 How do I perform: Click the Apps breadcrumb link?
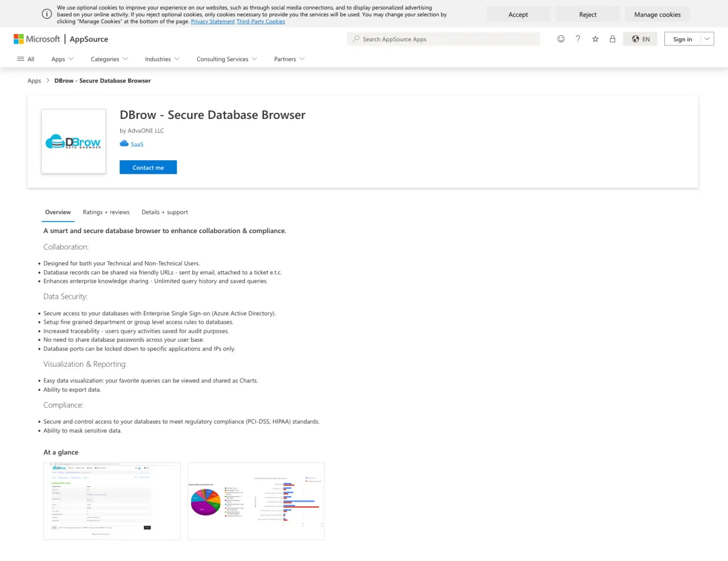coord(34,81)
